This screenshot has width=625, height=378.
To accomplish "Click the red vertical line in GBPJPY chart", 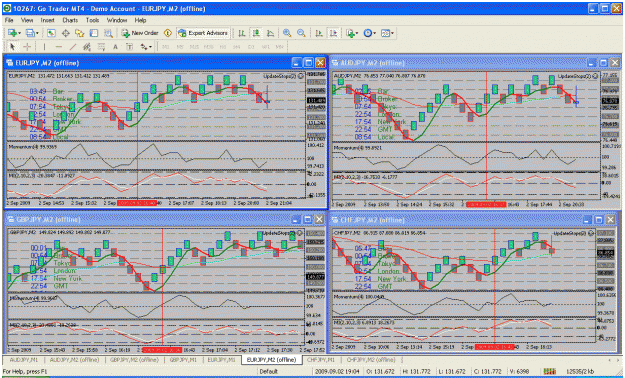I will 163,287.
